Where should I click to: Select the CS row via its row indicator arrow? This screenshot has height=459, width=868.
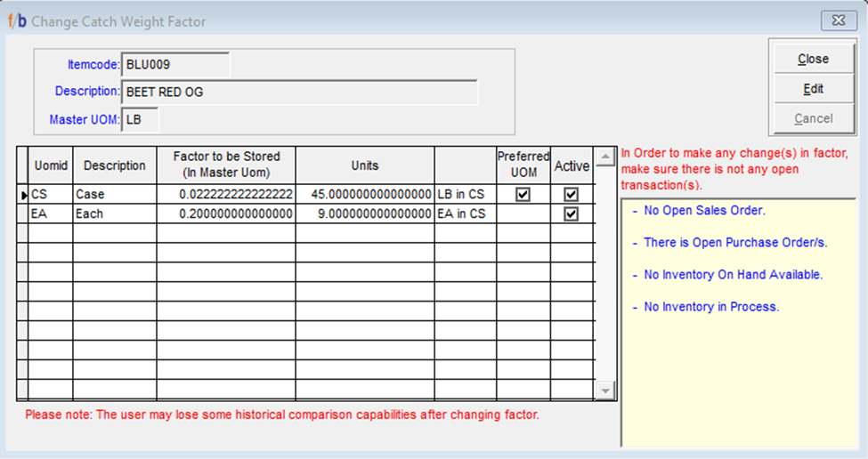click(x=23, y=194)
